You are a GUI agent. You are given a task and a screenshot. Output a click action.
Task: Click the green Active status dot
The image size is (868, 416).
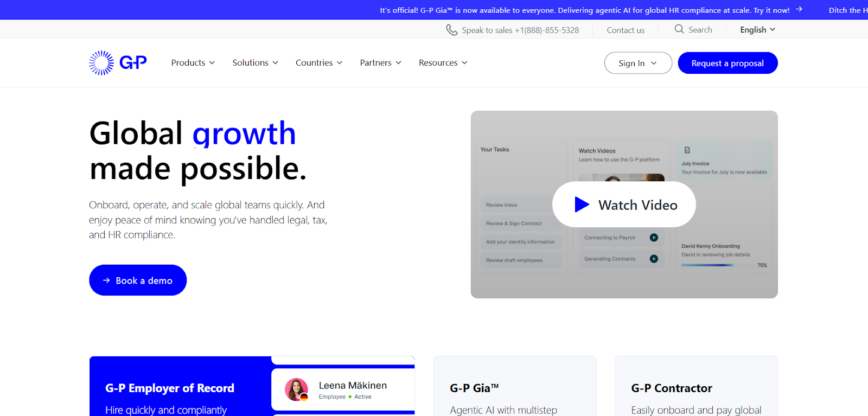point(350,396)
